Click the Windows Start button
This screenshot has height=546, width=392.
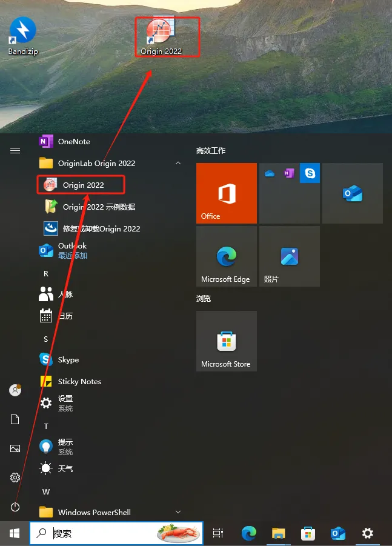[15, 533]
